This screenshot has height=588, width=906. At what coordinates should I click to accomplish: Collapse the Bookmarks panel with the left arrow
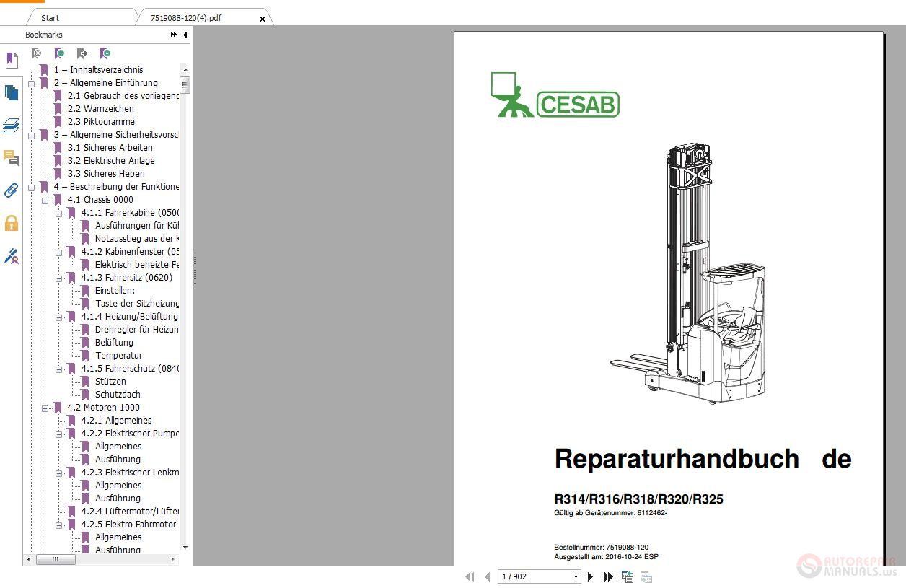185,35
